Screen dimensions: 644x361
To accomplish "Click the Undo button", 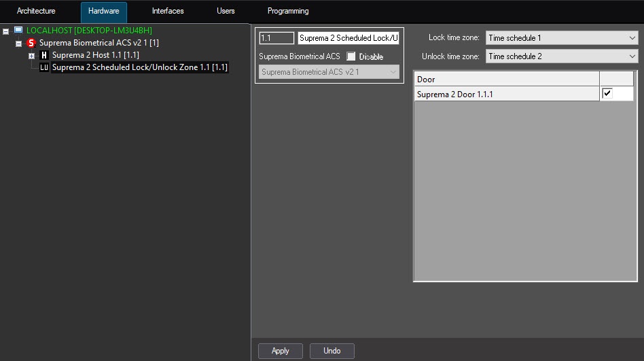I will 332,351.
